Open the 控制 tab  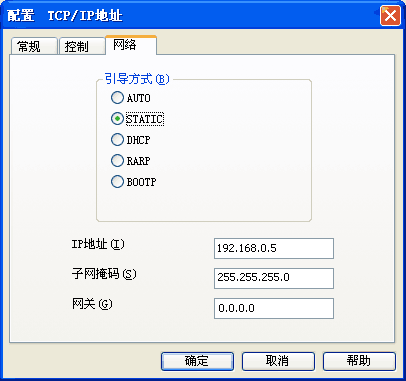click(82, 46)
